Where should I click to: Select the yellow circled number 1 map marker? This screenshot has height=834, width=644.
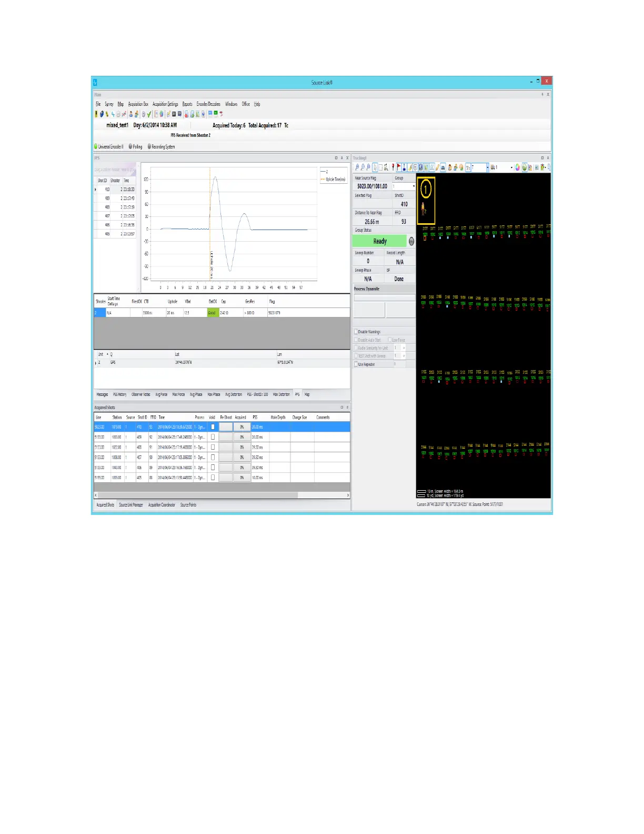[426, 188]
